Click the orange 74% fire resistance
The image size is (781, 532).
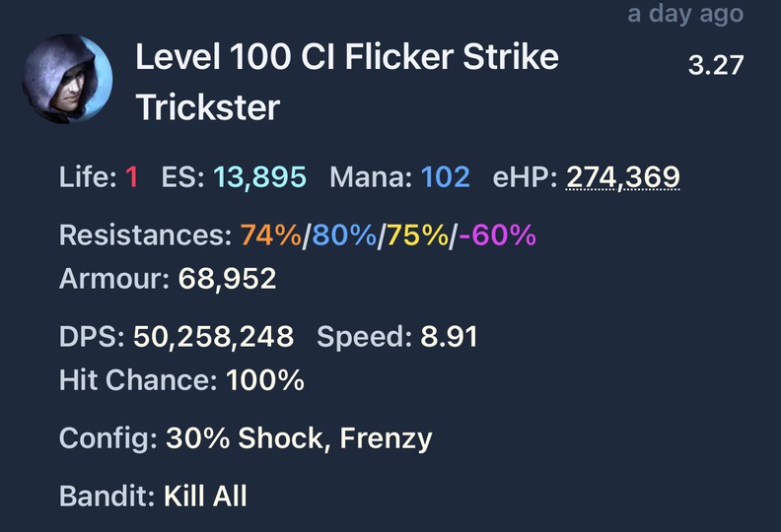click(269, 236)
